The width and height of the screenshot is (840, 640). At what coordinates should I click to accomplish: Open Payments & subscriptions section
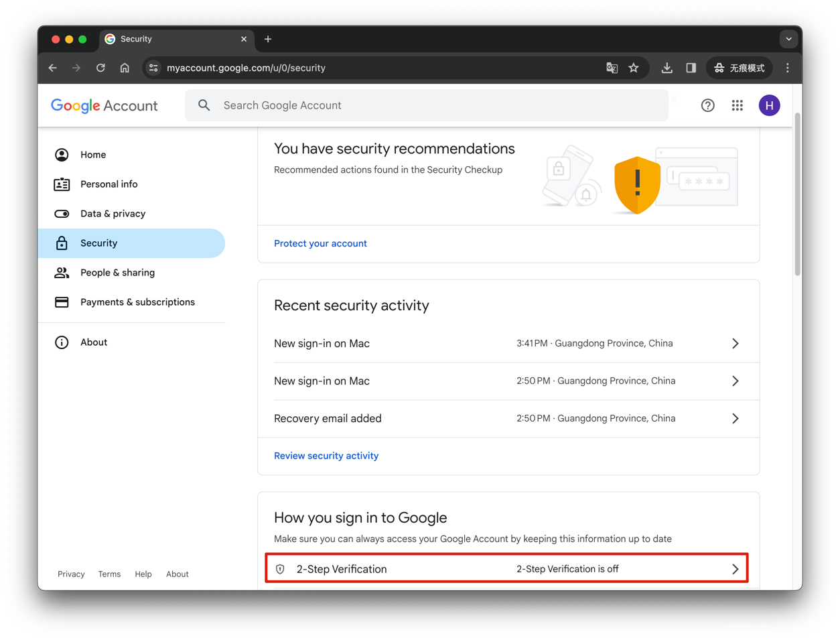tap(131, 302)
